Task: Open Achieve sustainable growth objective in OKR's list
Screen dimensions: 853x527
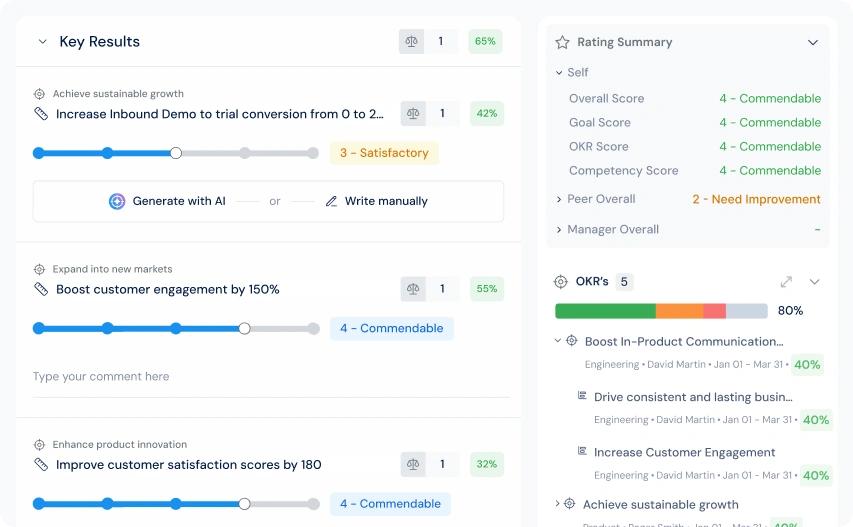Action: [x=660, y=505]
